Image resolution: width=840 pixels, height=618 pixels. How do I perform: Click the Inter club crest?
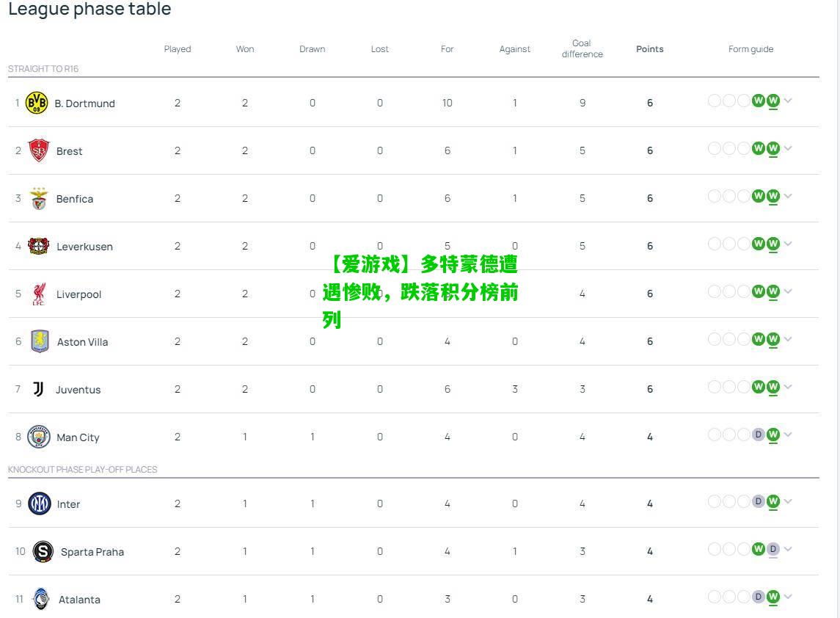click(x=39, y=504)
